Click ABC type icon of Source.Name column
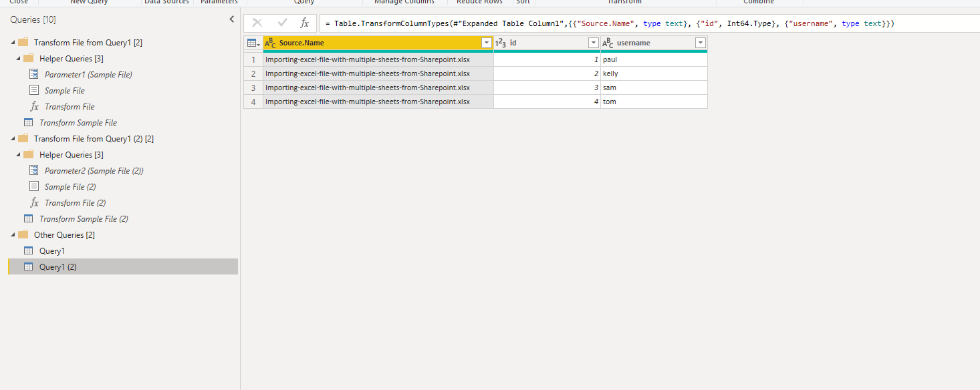980x390 pixels. click(271, 43)
